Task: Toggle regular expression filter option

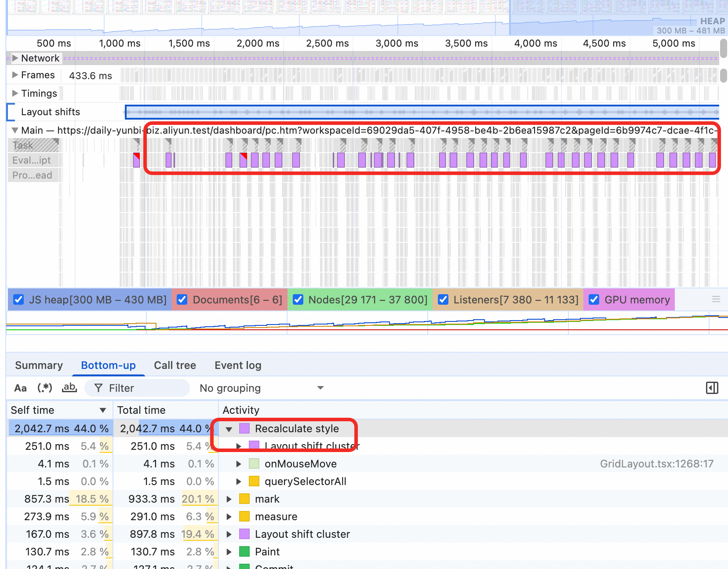Action: tap(45, 388)
